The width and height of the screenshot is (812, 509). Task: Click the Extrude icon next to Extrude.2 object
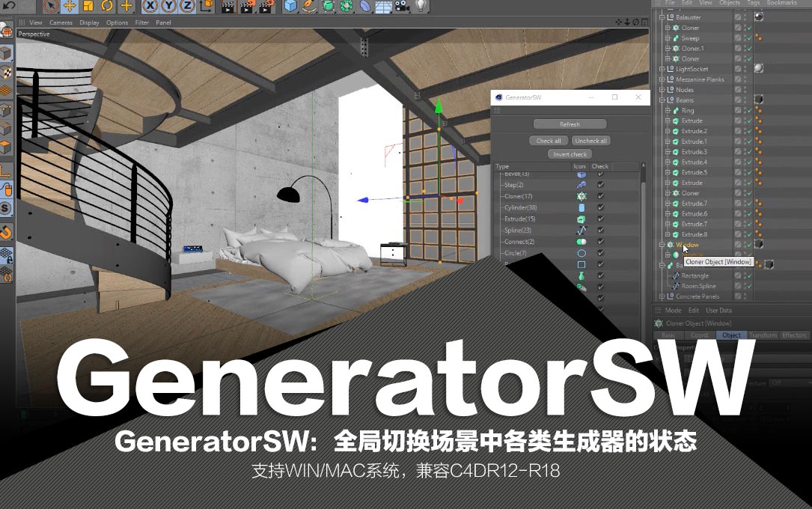675,131
